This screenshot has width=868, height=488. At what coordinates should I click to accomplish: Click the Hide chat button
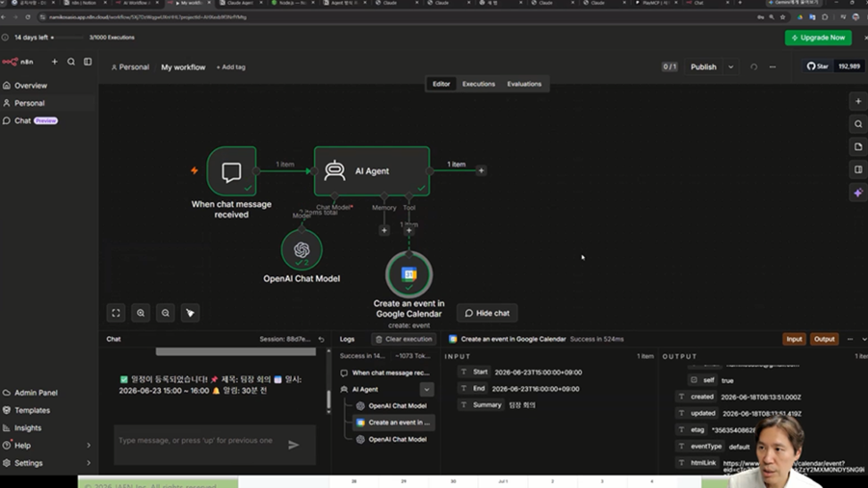(487, 313)
